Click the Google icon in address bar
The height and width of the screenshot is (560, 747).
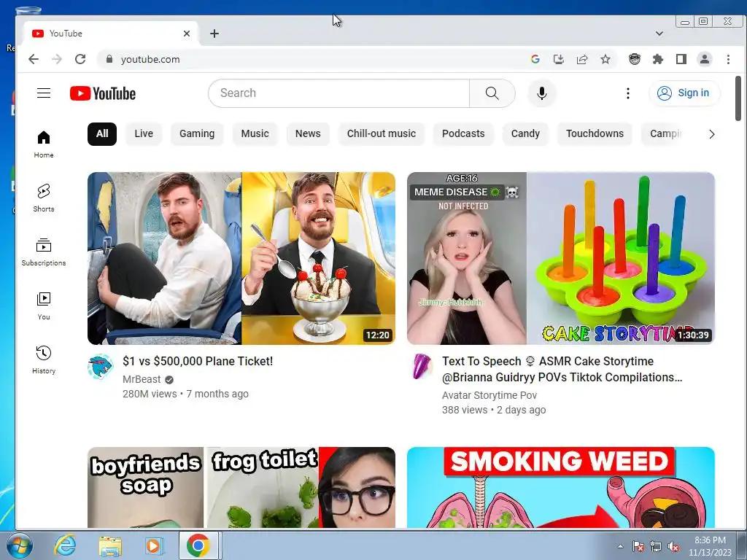535,59
